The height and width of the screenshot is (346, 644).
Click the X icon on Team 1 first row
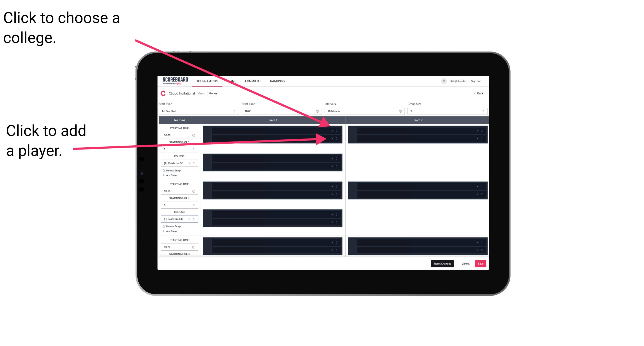point(332,131)
